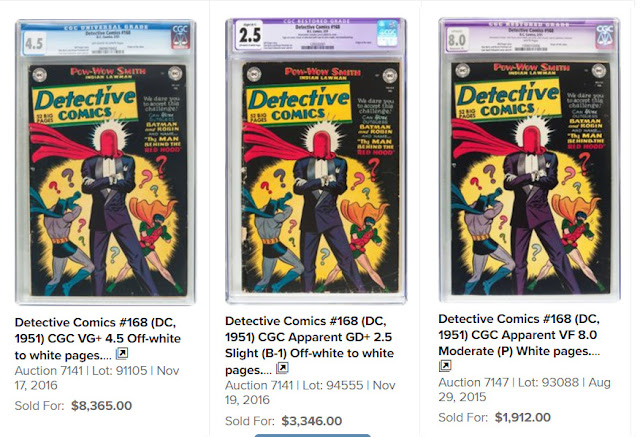The image size is (640, 437).
Task: Select the $3,346.00 sold price
Action: click(x=312, y=421)
